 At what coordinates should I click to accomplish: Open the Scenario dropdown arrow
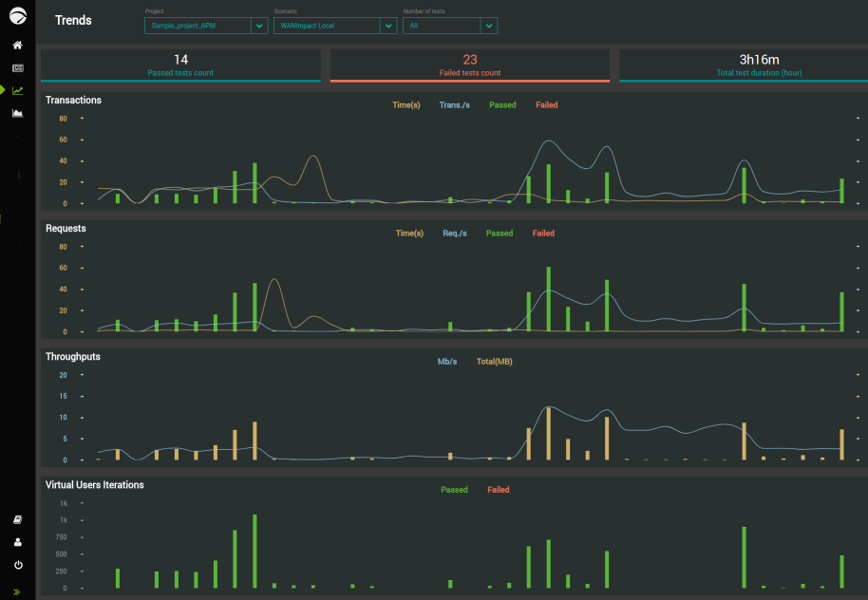pos(388,26)
